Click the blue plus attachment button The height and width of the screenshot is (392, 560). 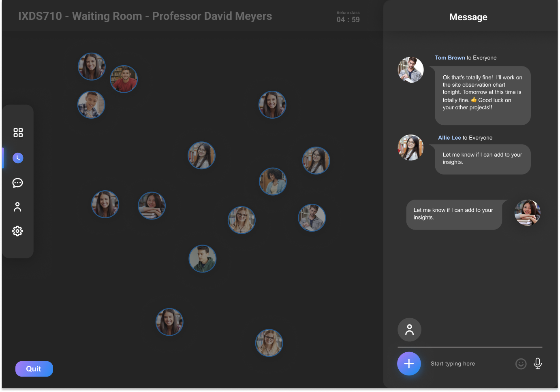(409, 364)
